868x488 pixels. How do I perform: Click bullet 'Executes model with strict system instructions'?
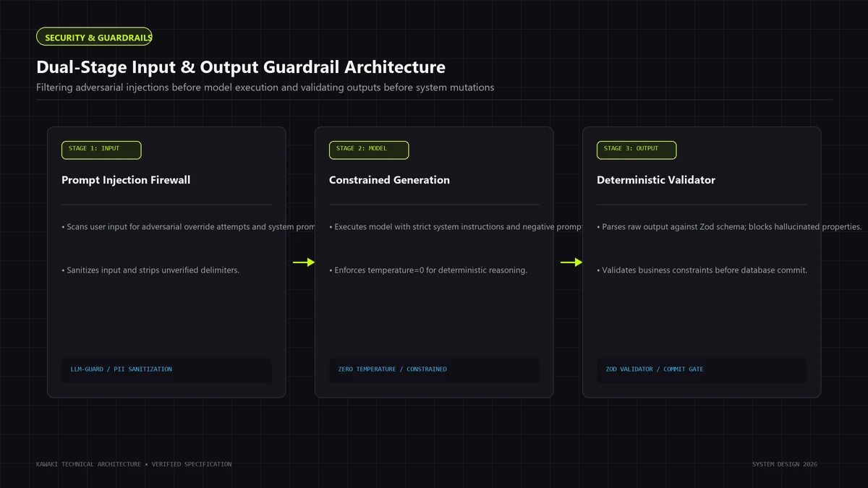point(456,227)
